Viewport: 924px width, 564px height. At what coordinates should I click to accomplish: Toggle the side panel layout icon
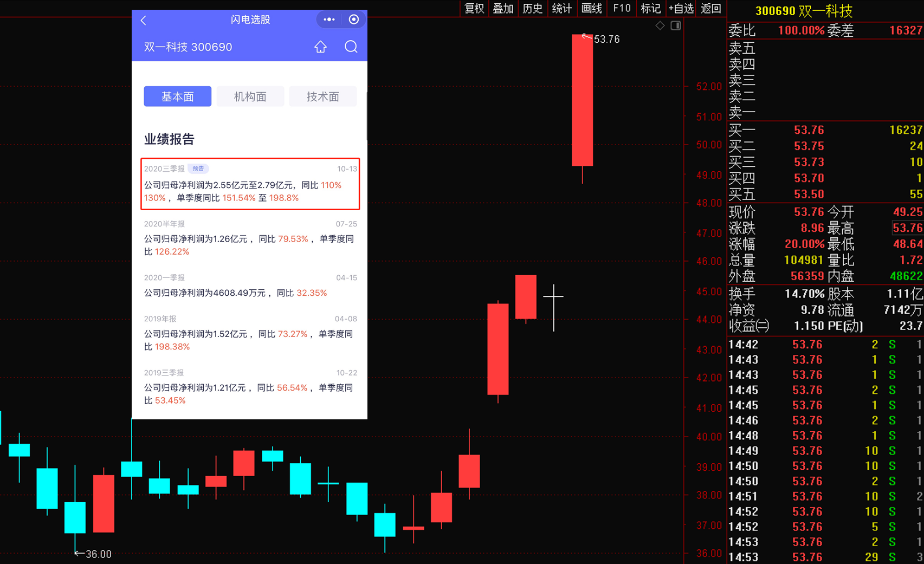coord(675,25)
